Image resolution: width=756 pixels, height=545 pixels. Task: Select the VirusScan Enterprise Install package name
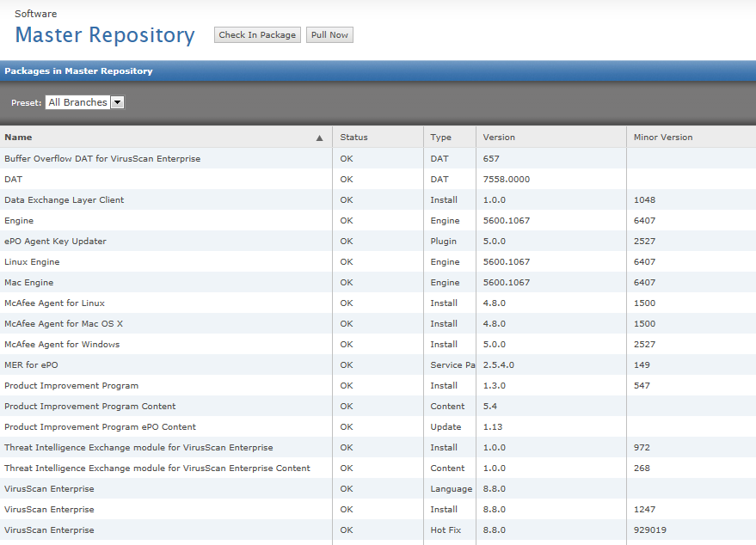[49, 510]
